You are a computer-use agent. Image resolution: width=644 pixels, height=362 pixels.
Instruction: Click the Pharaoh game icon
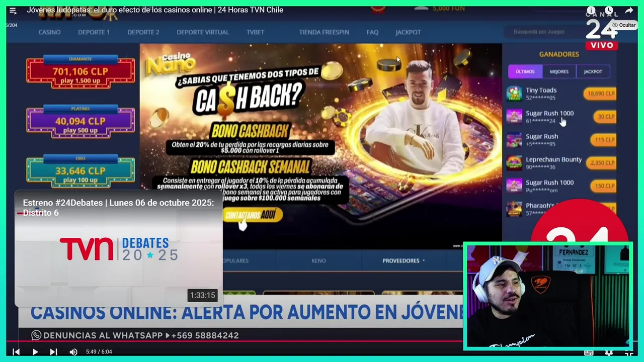pos(514,209)
